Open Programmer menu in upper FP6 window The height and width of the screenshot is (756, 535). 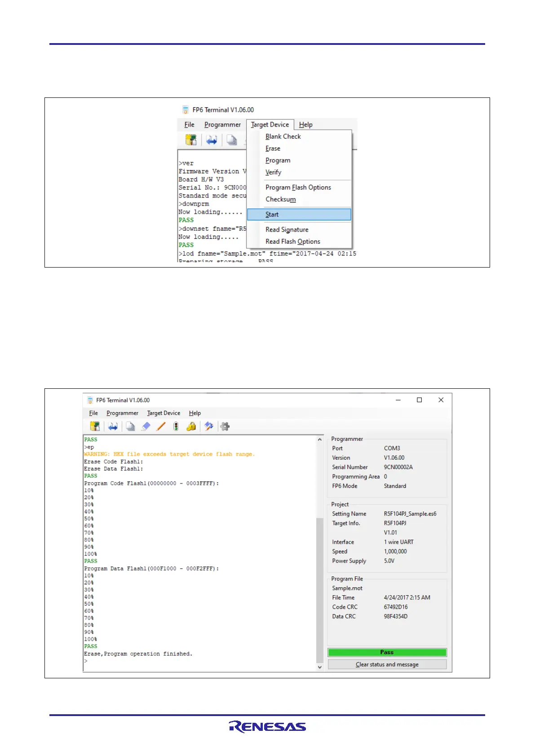pos(222,125)
